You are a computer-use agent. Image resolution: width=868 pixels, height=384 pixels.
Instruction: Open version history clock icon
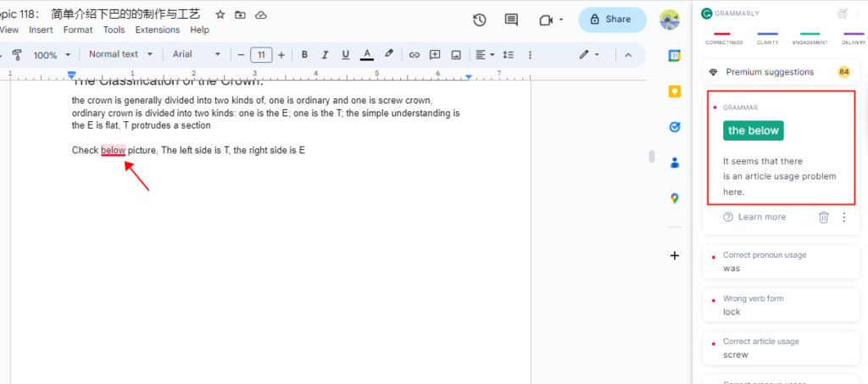(x=480, y=19)
